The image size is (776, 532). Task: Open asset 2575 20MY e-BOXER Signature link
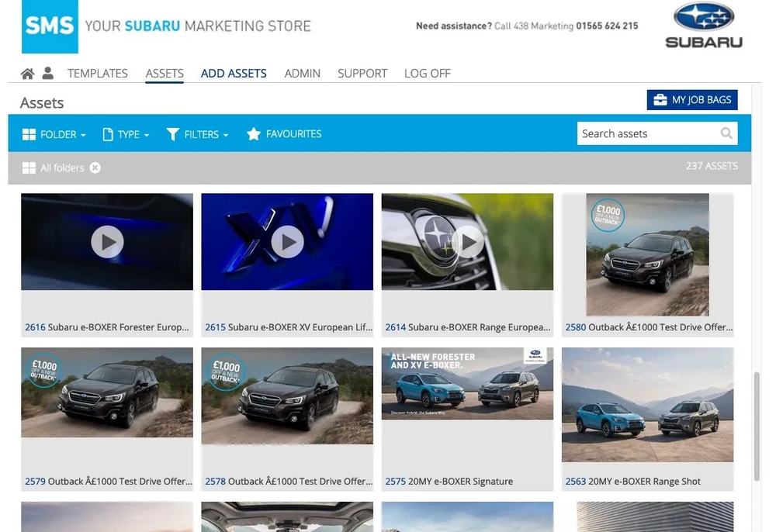click(x=449, y=482)
